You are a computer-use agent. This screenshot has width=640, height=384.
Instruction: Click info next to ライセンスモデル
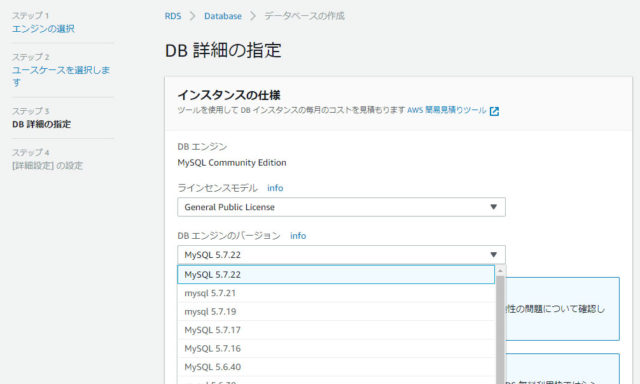[x=275, y=188]
